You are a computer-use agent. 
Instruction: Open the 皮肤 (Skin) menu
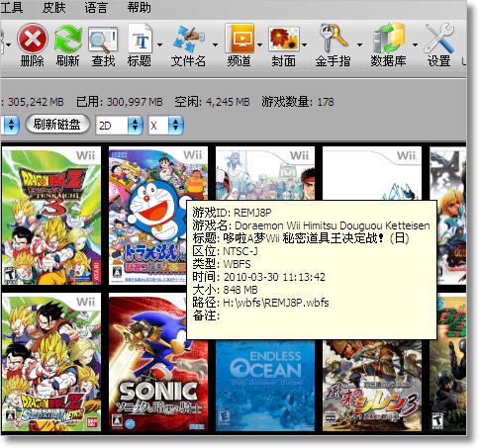click(53, 7)
